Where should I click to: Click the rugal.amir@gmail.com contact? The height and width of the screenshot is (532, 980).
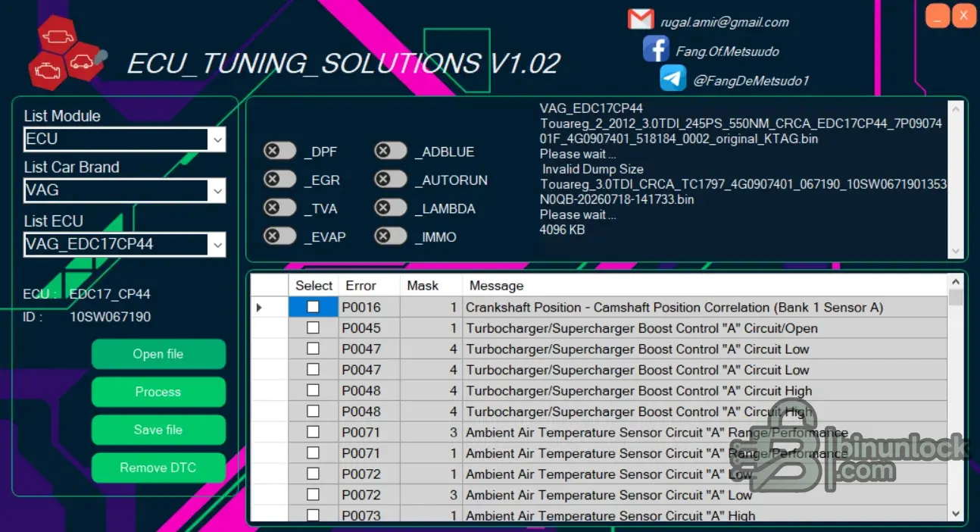coord(725,22)
